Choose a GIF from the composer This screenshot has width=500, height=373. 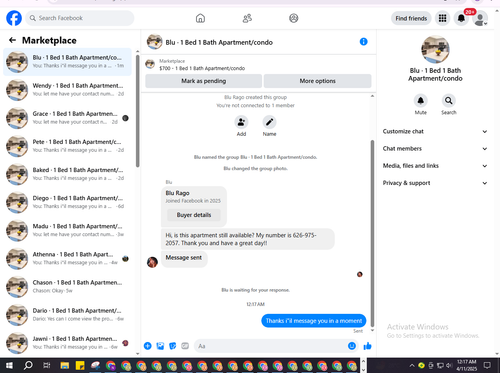pos(185,346)
